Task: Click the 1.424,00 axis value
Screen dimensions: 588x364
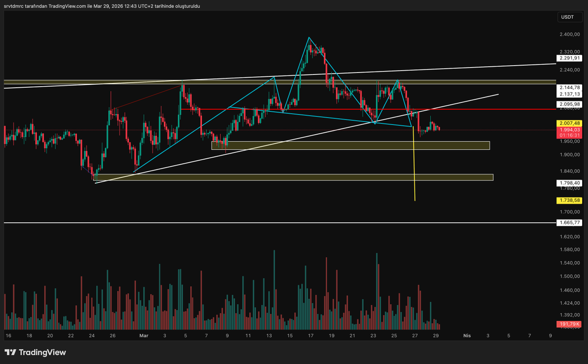Action: (x=570, y=303)
